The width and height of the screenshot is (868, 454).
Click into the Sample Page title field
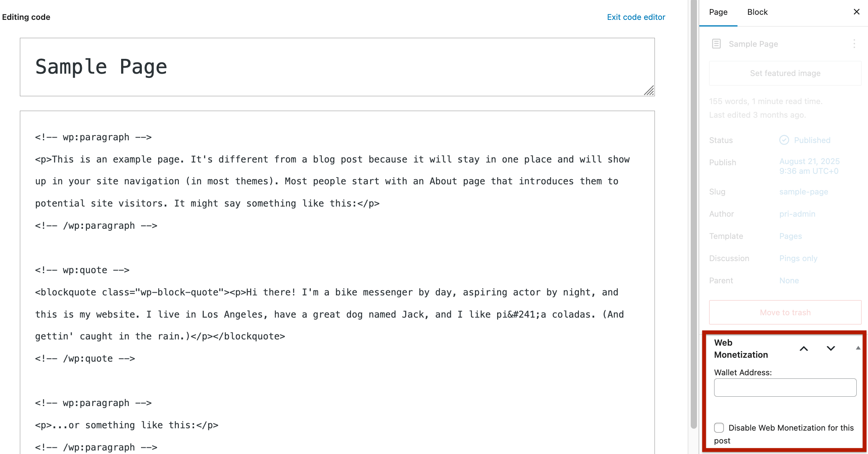[337, 67]
